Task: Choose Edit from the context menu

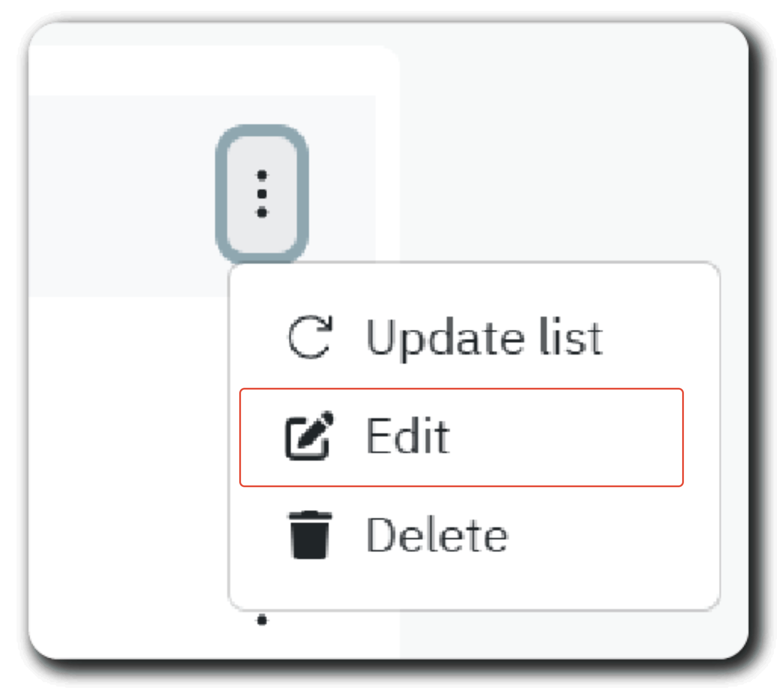Action: (462, 437)
